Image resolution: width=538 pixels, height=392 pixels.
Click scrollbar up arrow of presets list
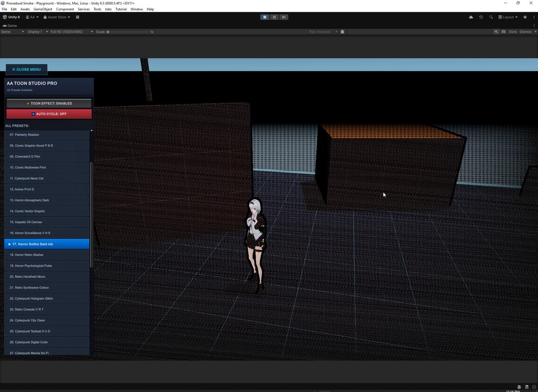pos(91,131)
